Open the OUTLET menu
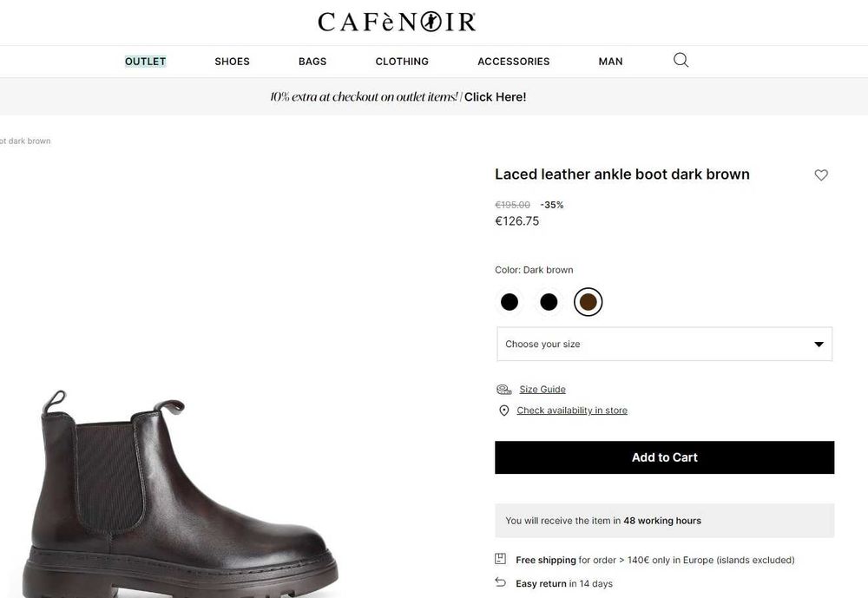The height and width of the screenshot is (598, 868). tap(145, 62)
